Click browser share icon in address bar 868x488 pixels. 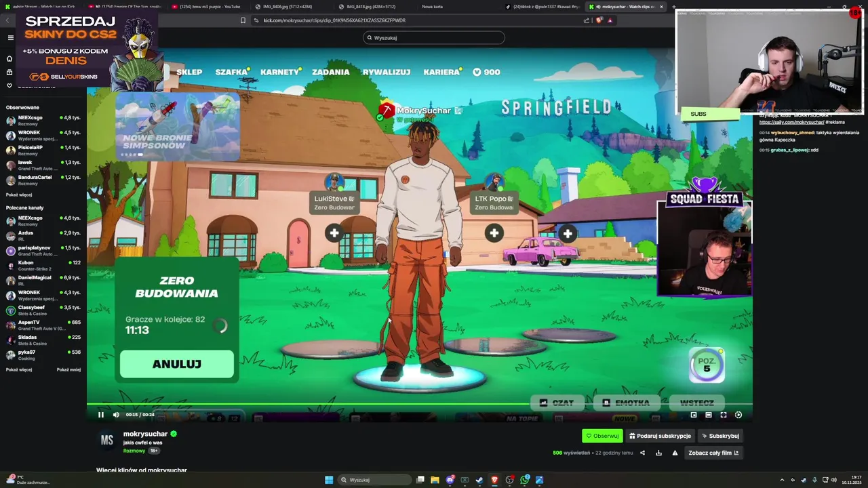point(587,20)
